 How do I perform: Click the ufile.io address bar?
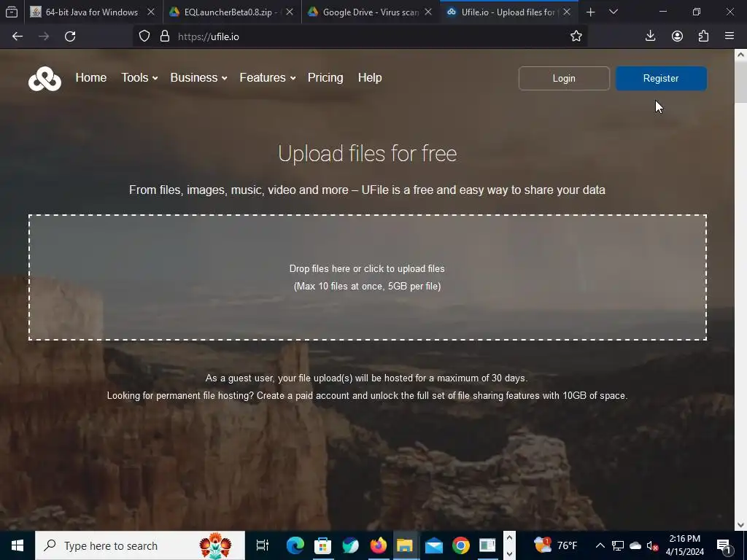[360, 36]
